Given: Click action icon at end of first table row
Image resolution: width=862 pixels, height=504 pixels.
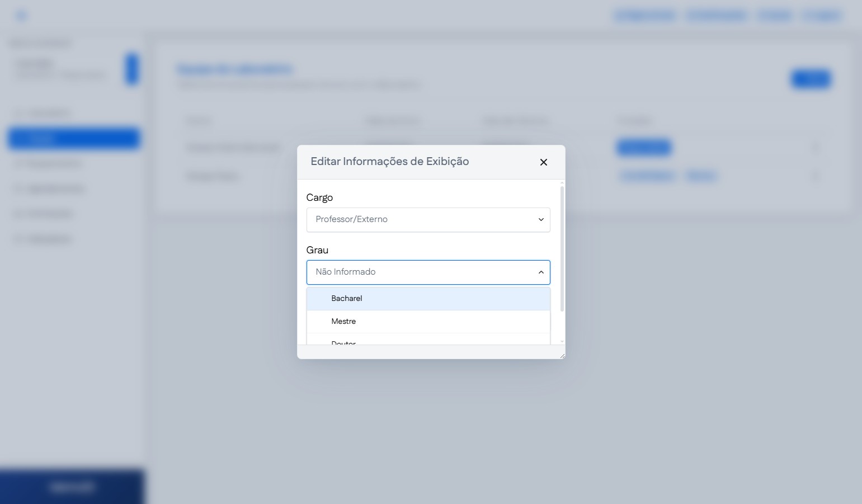Looking at the screenshot, I should click(815, 148).
